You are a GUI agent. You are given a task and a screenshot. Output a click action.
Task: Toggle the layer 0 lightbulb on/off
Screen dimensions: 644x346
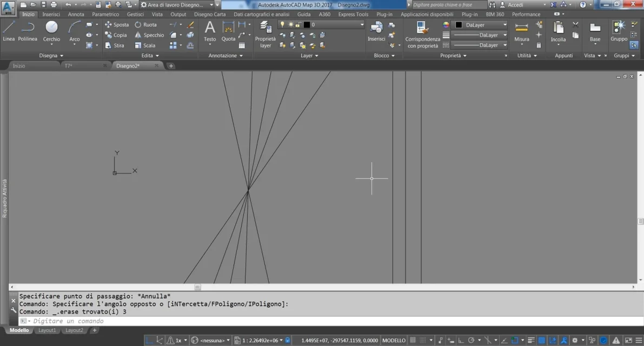coord(282,25)
